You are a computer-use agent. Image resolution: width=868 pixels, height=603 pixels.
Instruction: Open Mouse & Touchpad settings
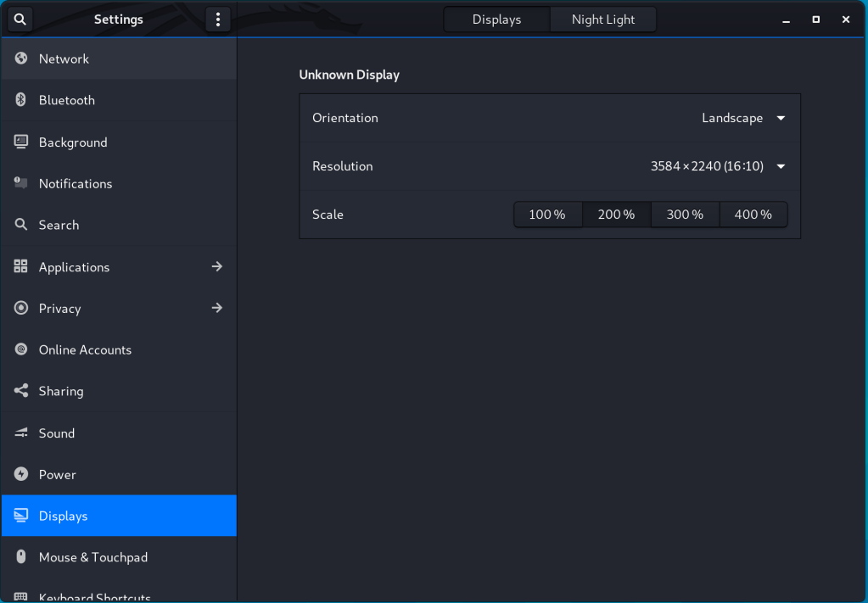tap(93, 557)
